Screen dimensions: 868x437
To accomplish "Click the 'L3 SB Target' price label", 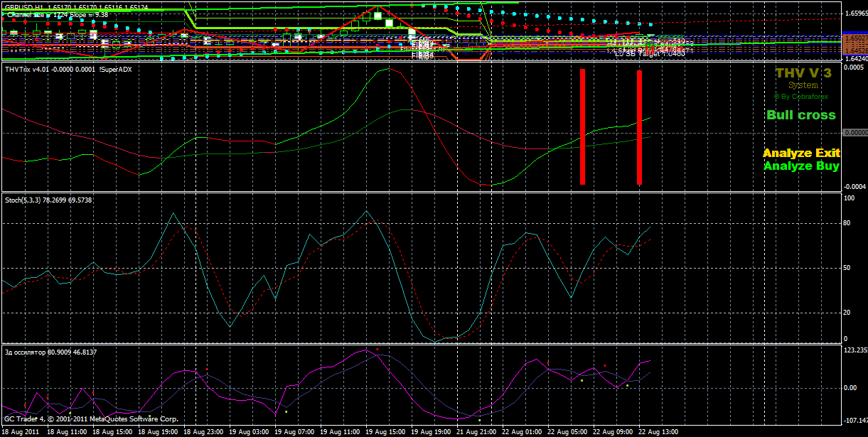I will (x=650, y=53).
